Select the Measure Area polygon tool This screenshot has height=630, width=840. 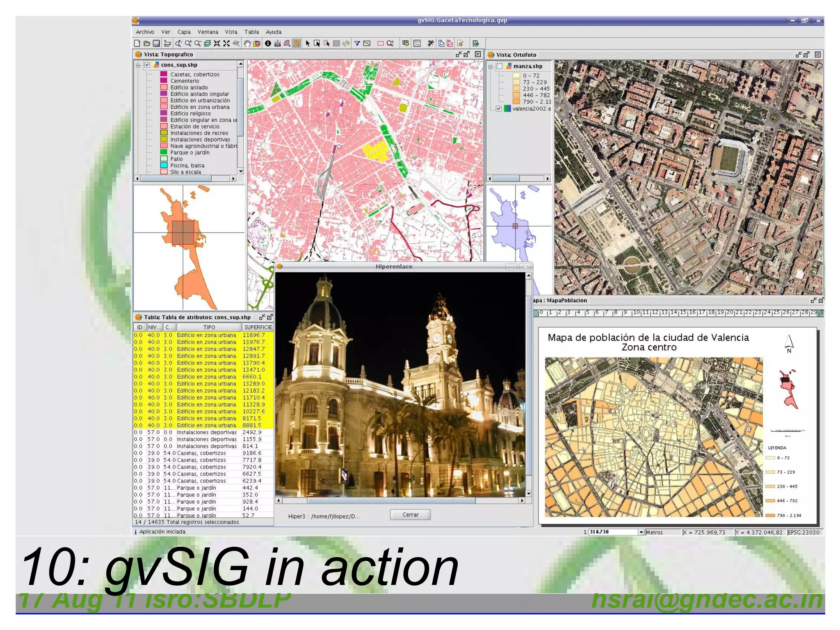pyautogui.click(x=287, y=43)
